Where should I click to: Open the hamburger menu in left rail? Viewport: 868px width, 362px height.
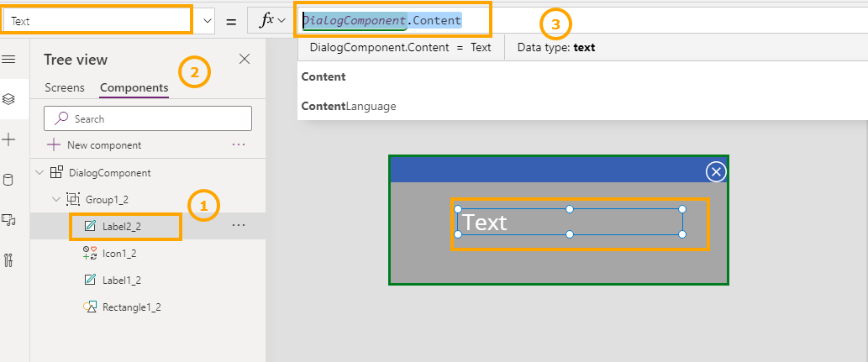coord(9,59)
